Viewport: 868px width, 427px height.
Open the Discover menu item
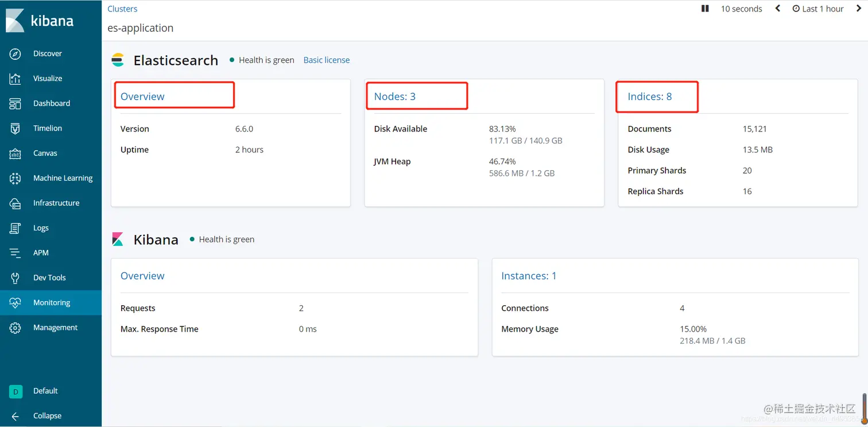pos(48,53)
